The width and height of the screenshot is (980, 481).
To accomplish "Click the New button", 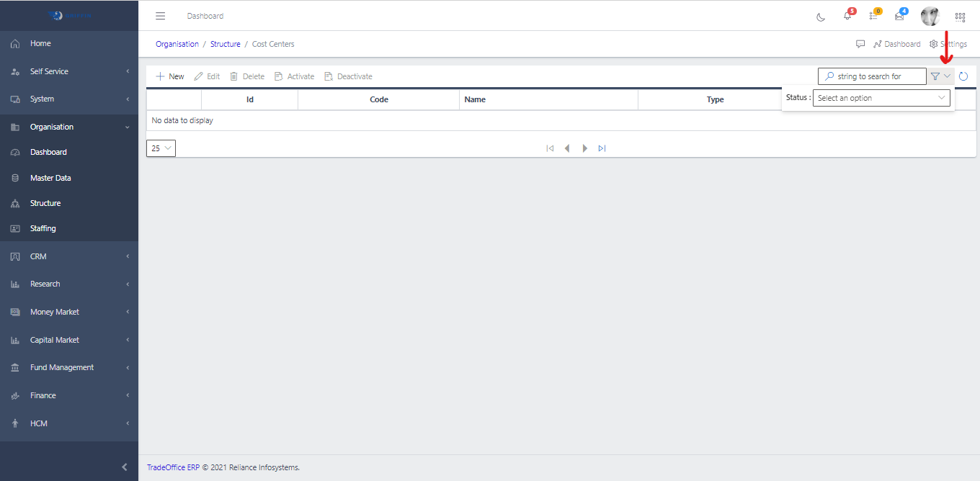I will [170, 76].
